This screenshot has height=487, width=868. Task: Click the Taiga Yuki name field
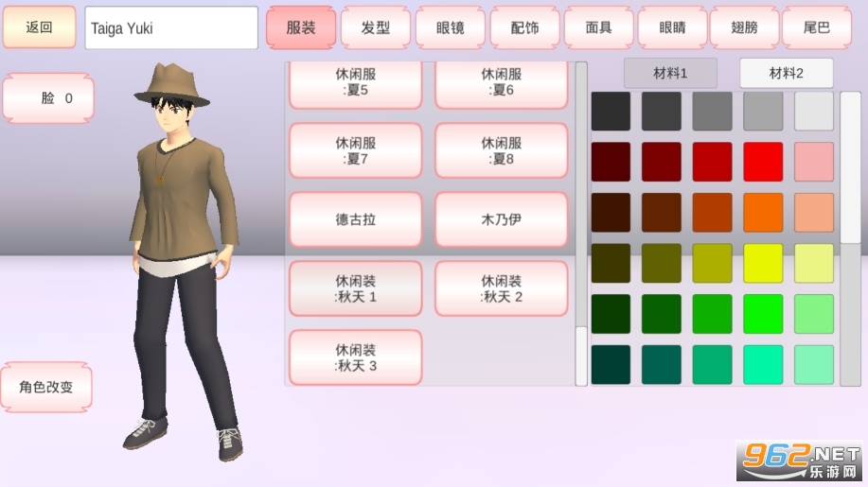coord(171,28)
